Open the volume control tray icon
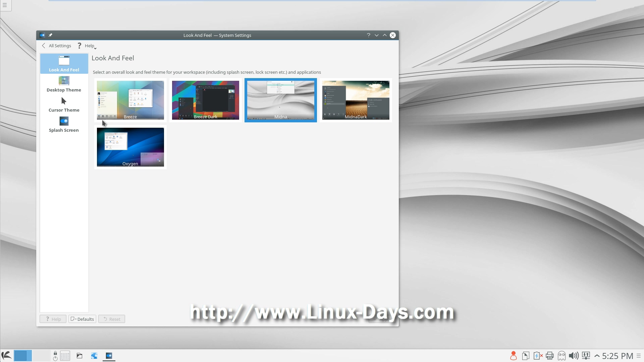This screenshot has width=644, height=362. 574,356
